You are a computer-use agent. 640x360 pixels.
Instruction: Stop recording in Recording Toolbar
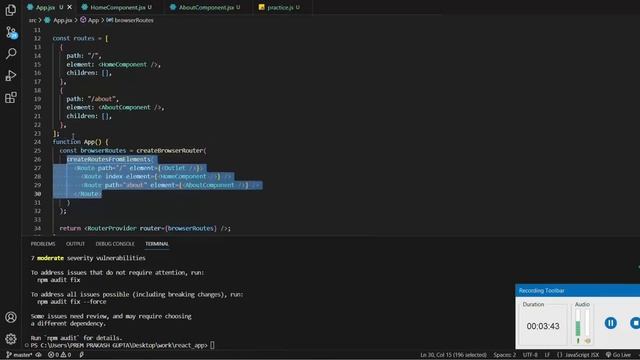pos(635,323)
